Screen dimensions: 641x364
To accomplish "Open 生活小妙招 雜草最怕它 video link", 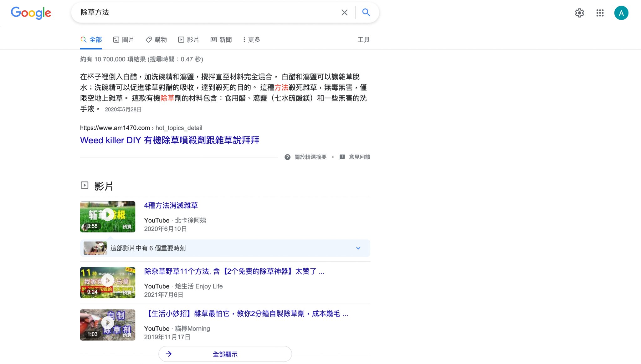I will 246,314.
